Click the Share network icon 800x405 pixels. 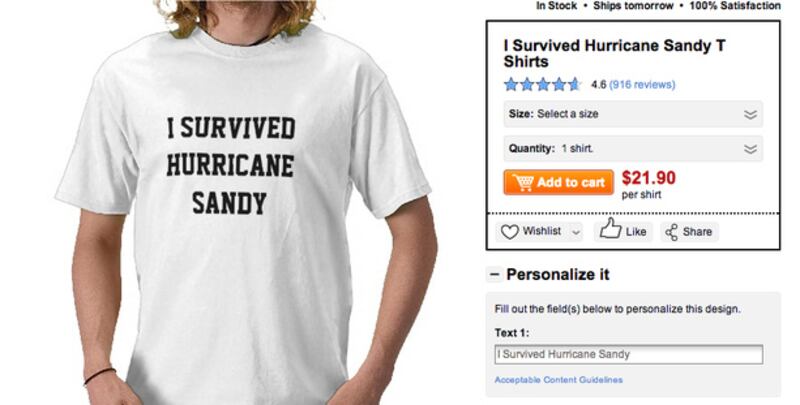tap(671, 233)
